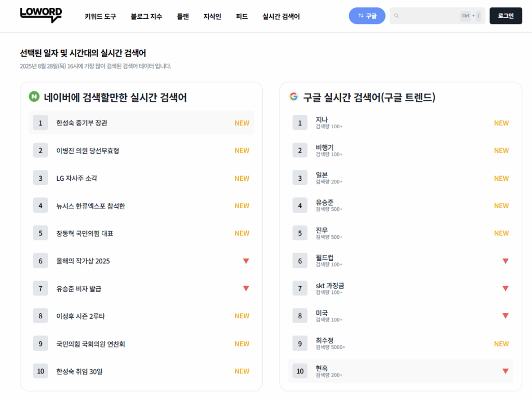Click the magnifying glass icon in the search bar

tap(395, 16)
